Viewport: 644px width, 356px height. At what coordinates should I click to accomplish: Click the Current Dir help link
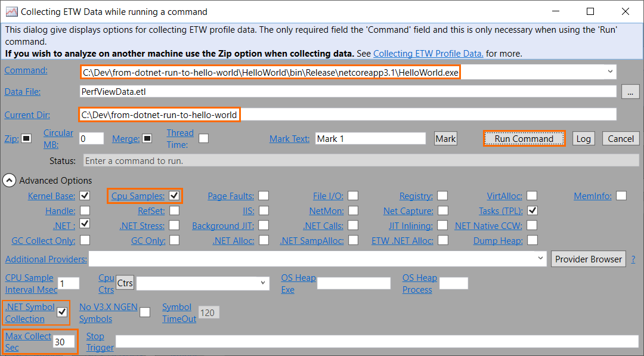[x=27, y=115]
